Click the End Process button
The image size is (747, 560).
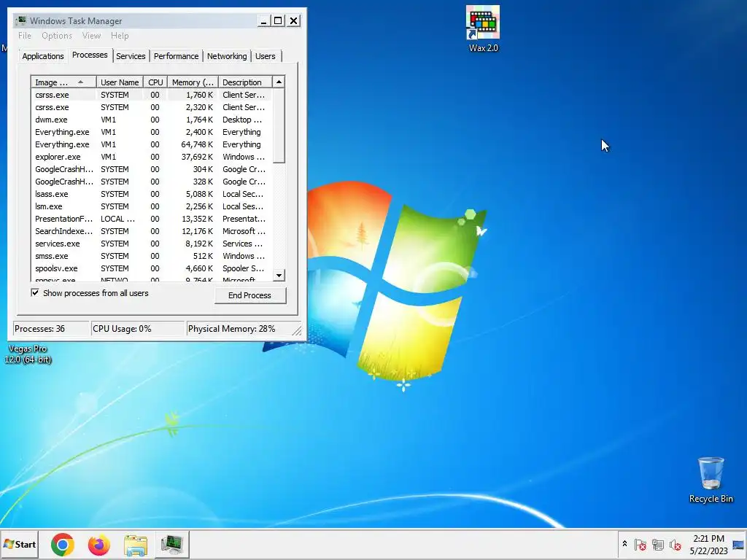pyautogui.click(x=249, y=295)
